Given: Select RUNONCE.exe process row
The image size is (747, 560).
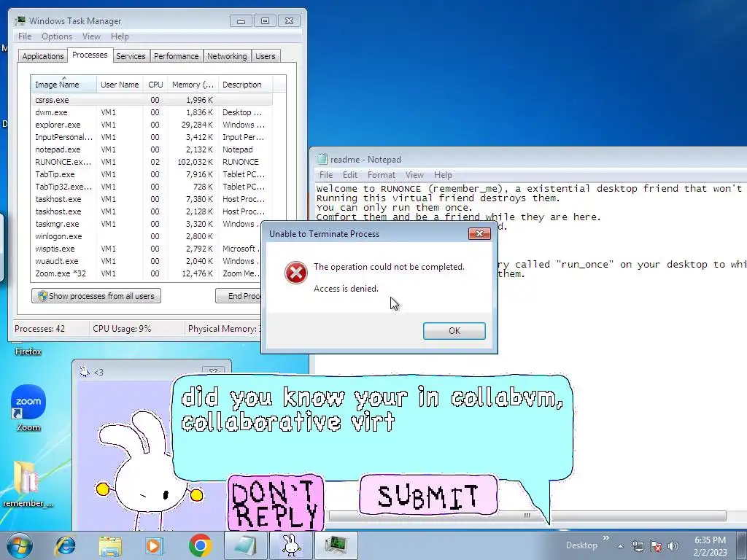Looking at the screenshot, I should pyautogui.click(x=152, y=162).
